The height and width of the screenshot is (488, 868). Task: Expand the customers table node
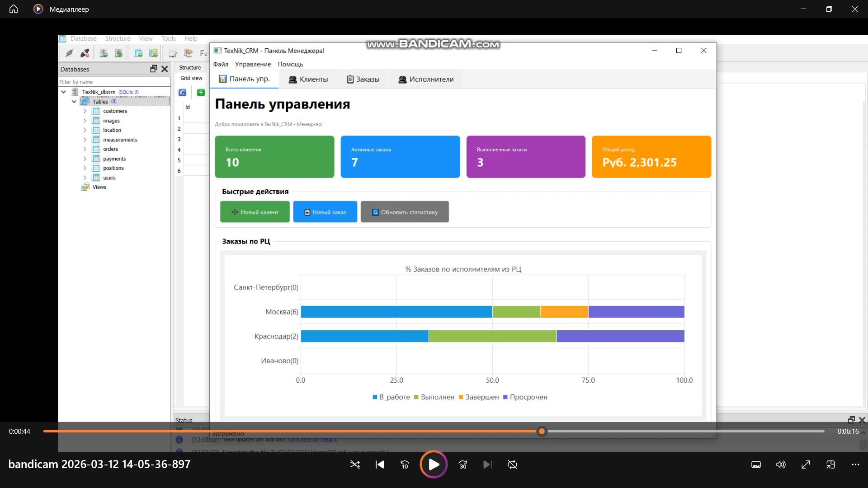point(85,111)
